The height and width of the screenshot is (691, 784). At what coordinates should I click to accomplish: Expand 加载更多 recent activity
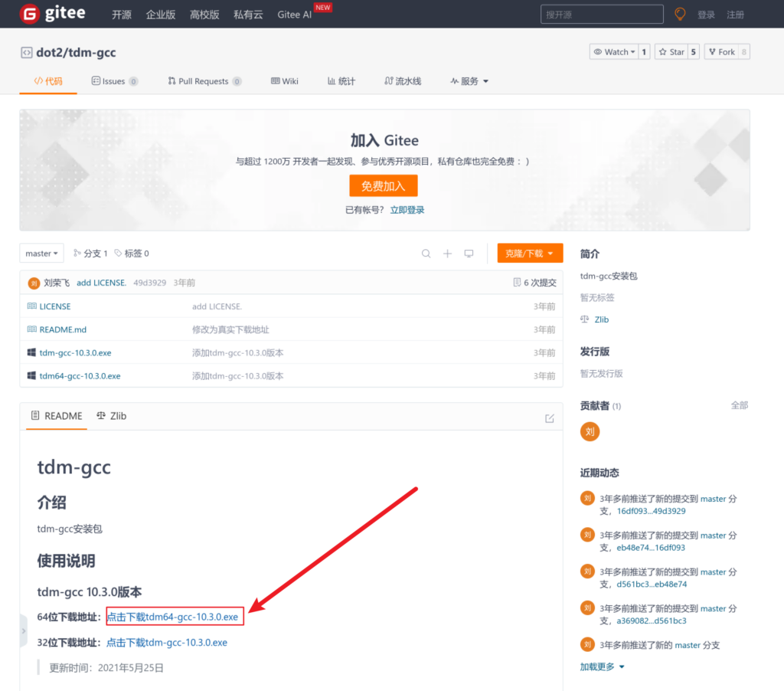click(602, 666)
